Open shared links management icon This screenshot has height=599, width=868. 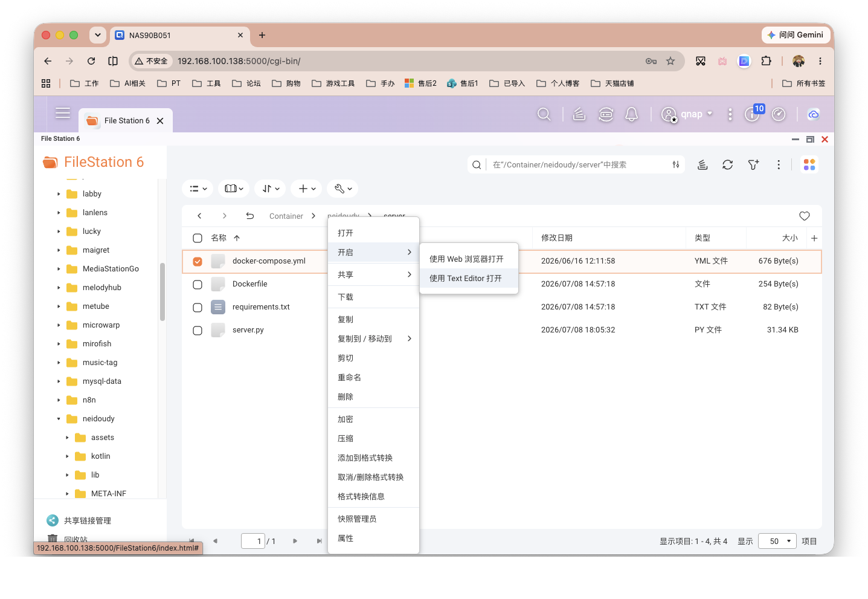(x=53, y=520)
